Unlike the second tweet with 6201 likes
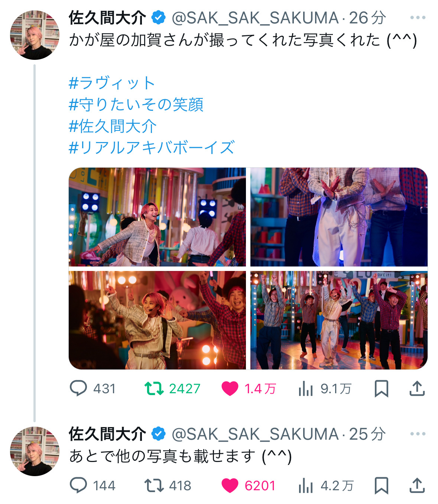The width and height of the screenshot is (438, 504). click(x=230, y=485)
